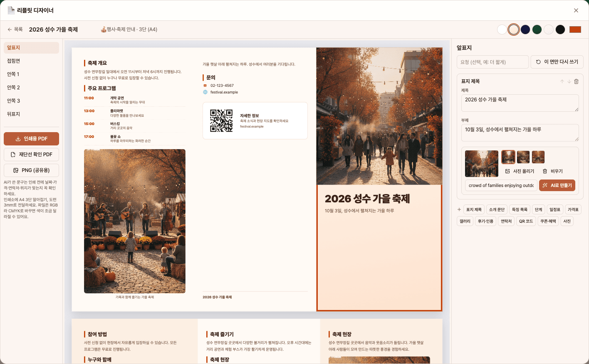
Task: Select the 앞표지 page tab
Action: click(31, 48)
